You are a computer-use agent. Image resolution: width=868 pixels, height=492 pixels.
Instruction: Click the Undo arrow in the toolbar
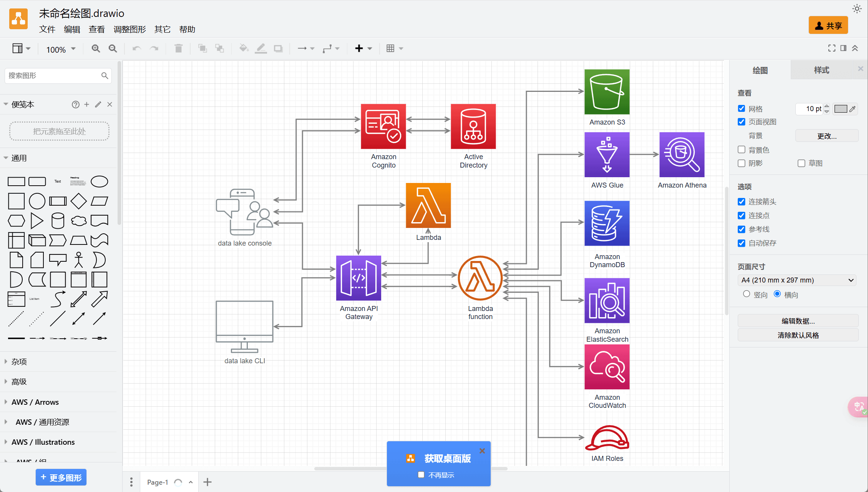[x=136, y=48]
